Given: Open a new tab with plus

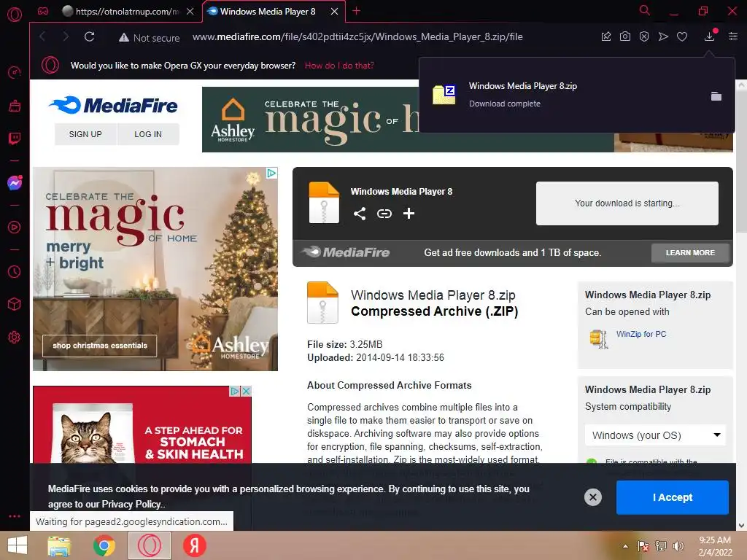Looking at the screenshot, I should [356, 11].
